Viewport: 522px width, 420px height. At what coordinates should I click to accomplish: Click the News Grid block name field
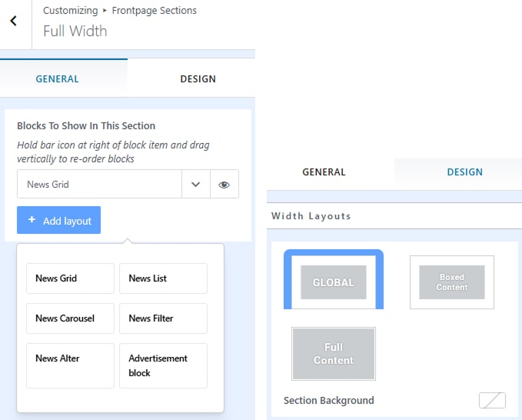(x=98, y=185)
